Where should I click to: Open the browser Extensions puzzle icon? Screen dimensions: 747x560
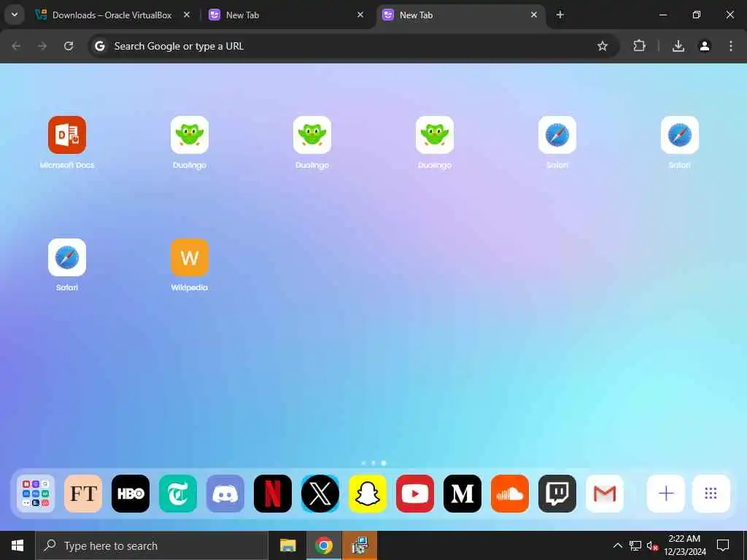[x=639, y=46]
